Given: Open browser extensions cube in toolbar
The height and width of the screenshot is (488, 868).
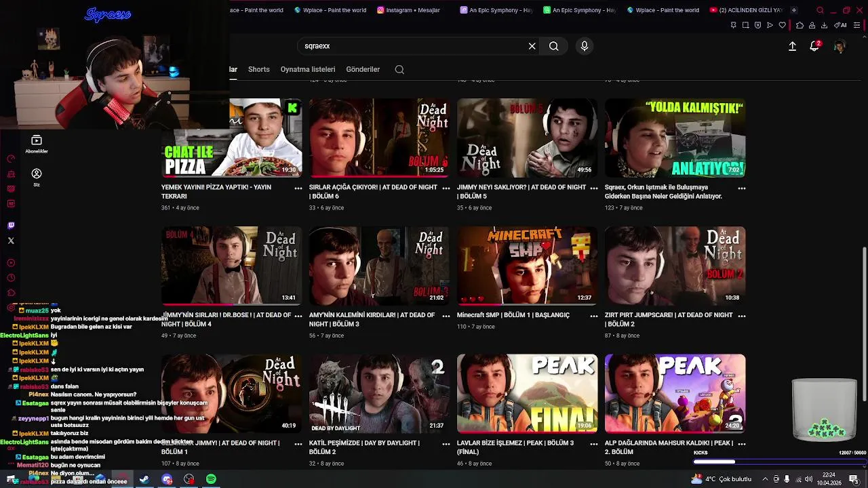Looking at the screenshot, I should pos(800,25).
